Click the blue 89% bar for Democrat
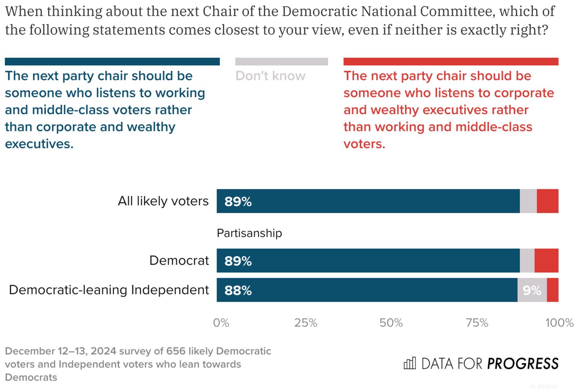Image resolution: width=579 pixels, height=392 pixels. tap(368, 260)
